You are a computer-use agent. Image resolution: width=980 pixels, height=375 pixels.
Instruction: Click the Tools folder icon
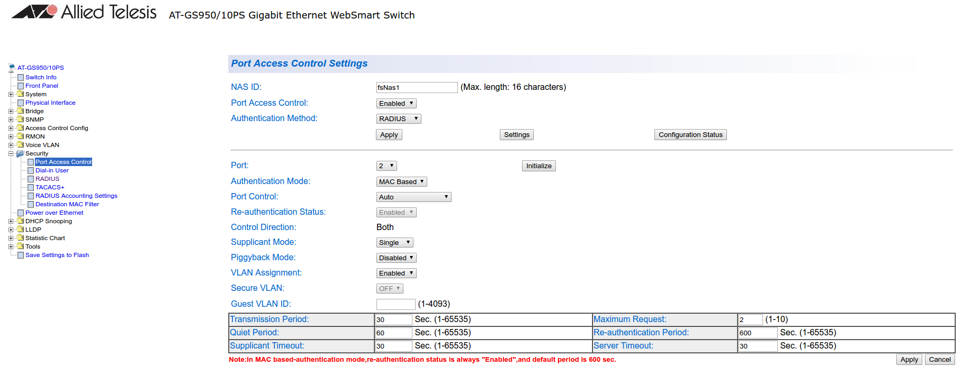tap(20, 246)
